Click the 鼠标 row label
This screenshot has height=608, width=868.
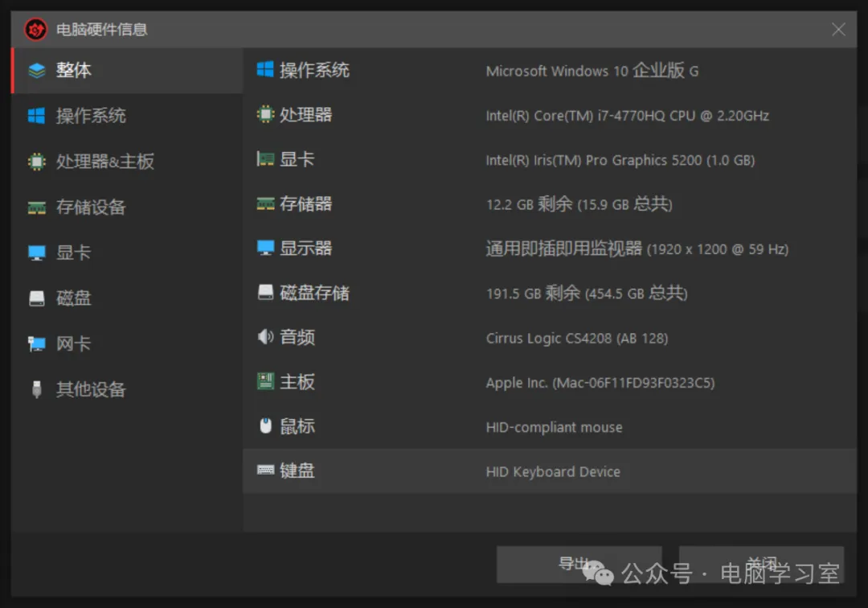pyautogui.click(x=297, y=425)
